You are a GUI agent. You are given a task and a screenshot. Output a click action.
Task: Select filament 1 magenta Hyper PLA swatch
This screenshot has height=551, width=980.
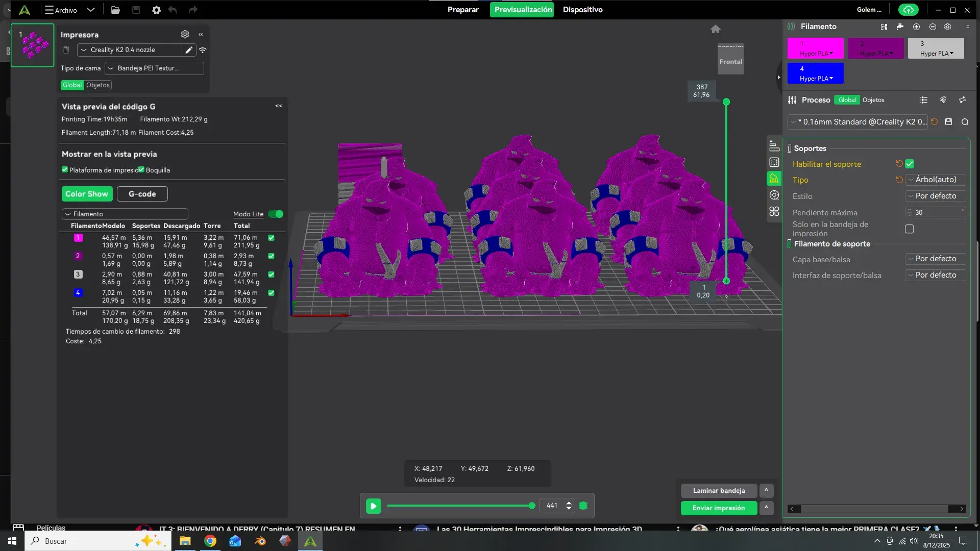tap(816, 48)
